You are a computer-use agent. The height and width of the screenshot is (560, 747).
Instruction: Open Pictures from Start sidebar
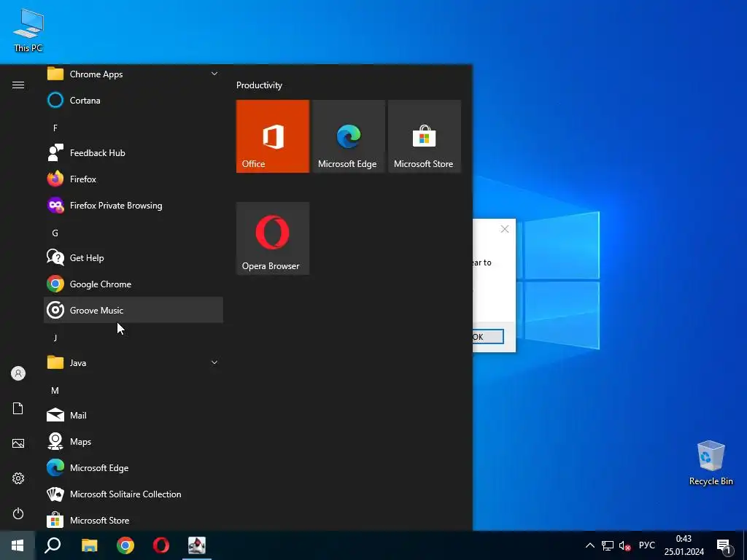pos(18,443)
